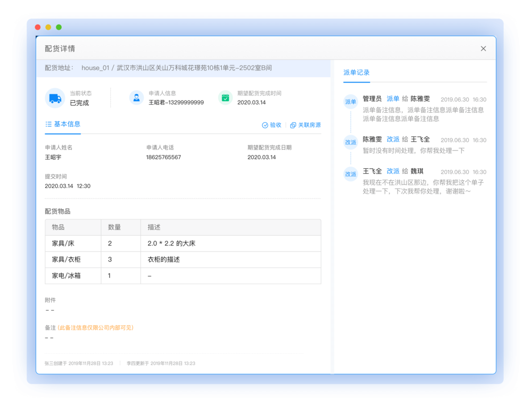The width and height of the screenshot is (532, 410).
Task: Select the 家电/冰箱 table cell
Action: coord(73,276)
